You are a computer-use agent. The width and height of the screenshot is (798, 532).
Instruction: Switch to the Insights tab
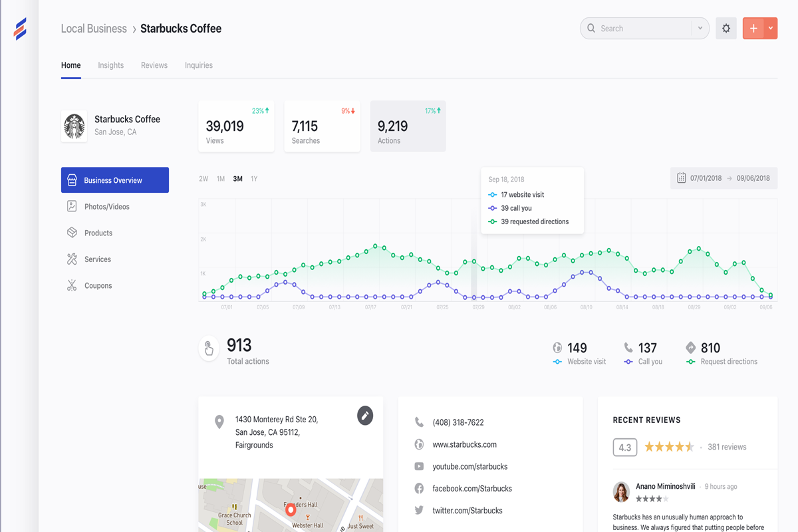pyautogui.click(x=110, y=65)
